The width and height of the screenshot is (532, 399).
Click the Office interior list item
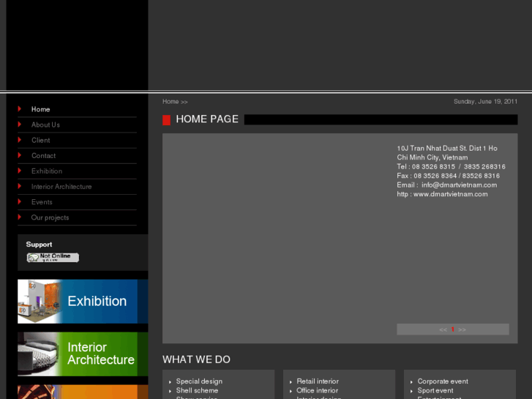[318, 390]
